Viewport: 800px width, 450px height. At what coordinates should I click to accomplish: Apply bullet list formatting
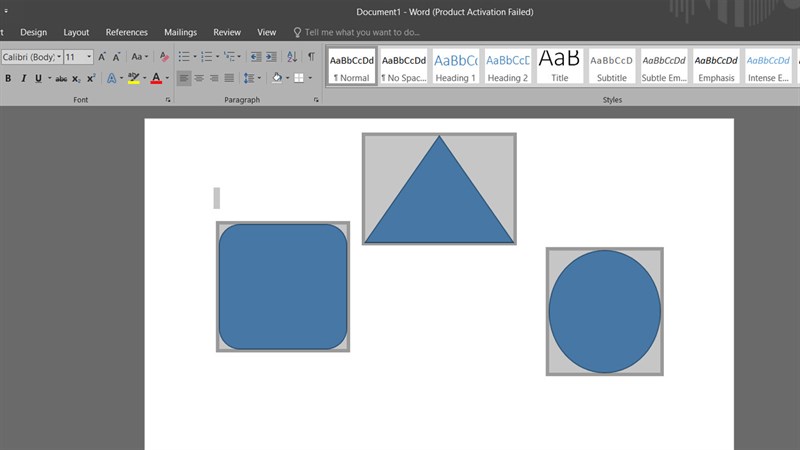pyautogui.click(x=184, y=57)
